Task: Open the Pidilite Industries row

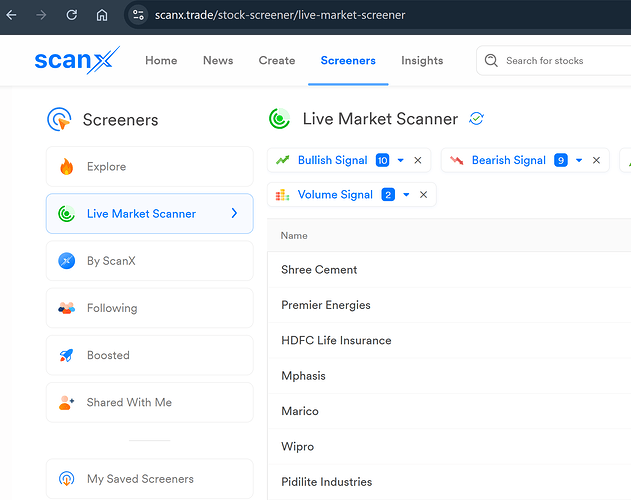Action: [449, 482]
